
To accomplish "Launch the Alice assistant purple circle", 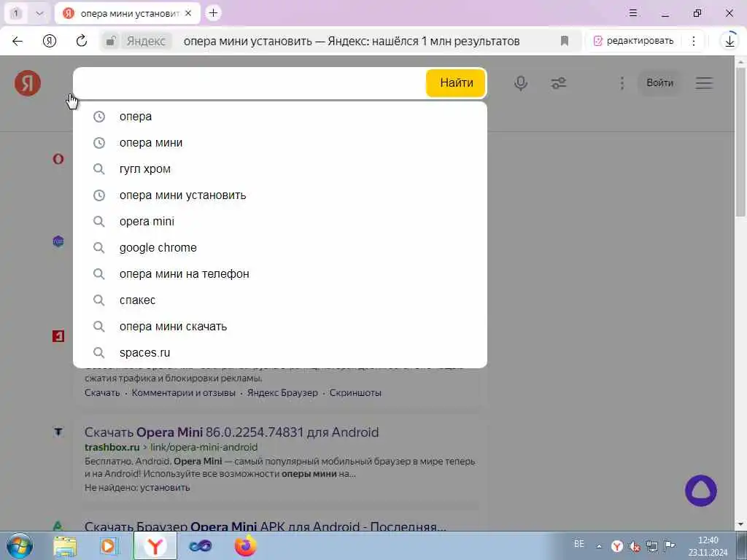I will [701, 491].
